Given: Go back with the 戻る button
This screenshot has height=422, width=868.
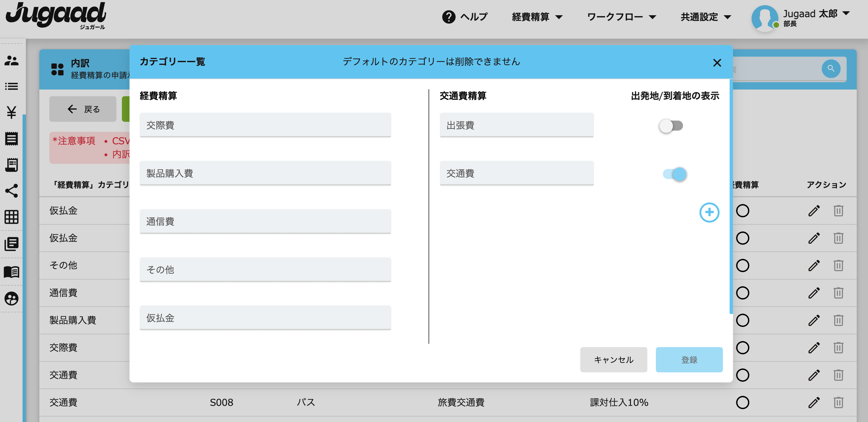Looking at the screenshot, I should [83, 109].
